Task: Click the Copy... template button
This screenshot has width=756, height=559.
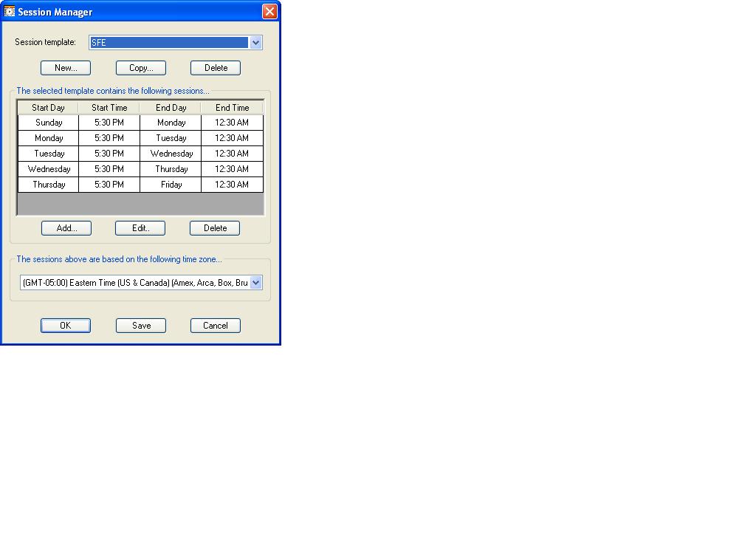Action: pos(141,68)
